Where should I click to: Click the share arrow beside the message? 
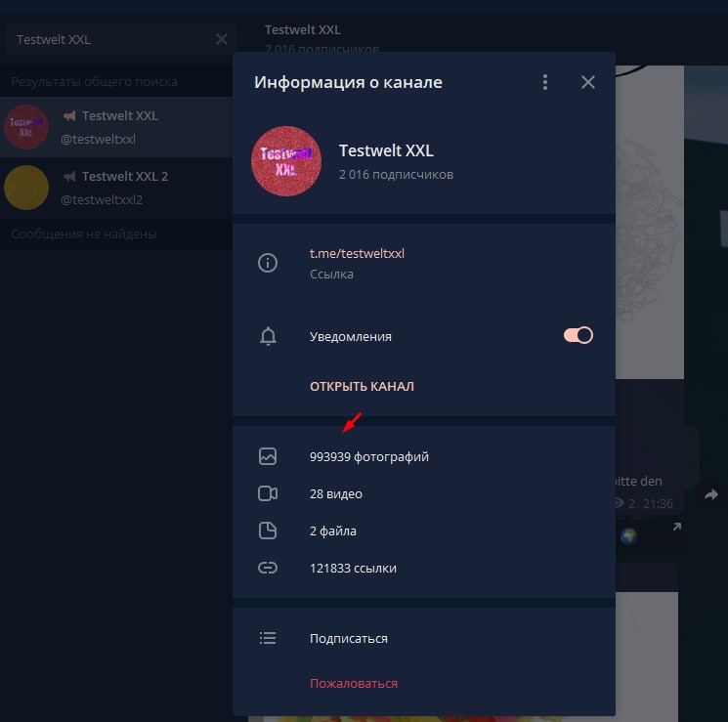710,494
